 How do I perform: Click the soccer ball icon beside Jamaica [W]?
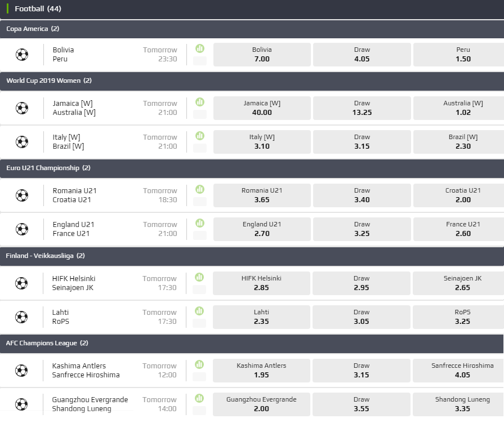click(21, 108)
